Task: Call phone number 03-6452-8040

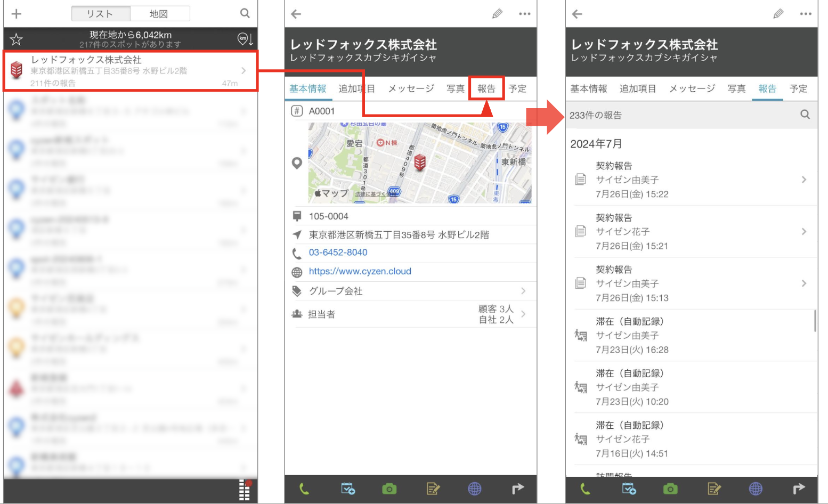Action: [x=338, y=253]
